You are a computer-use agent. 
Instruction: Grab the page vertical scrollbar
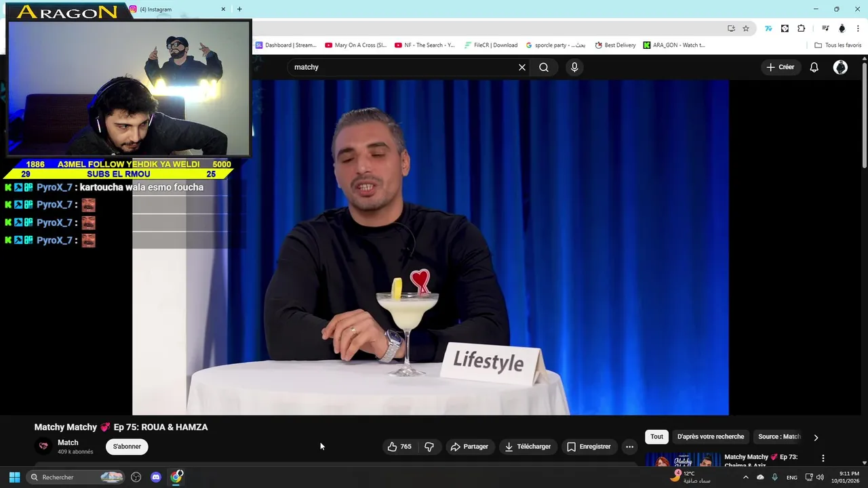[865, 115]
